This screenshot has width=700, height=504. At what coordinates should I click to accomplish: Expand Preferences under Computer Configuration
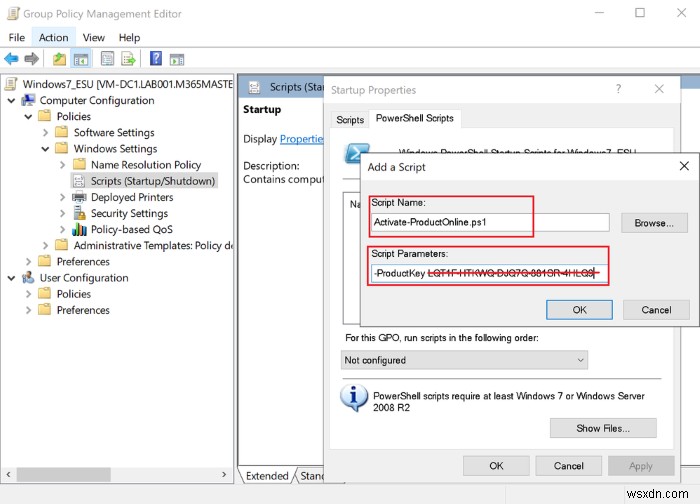point(29,261)
